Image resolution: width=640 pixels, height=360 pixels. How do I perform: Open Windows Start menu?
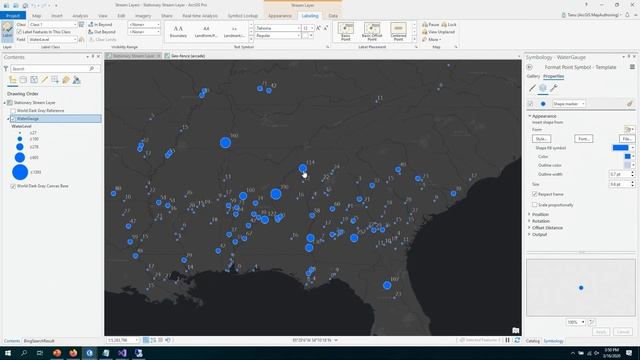point(7,353)
